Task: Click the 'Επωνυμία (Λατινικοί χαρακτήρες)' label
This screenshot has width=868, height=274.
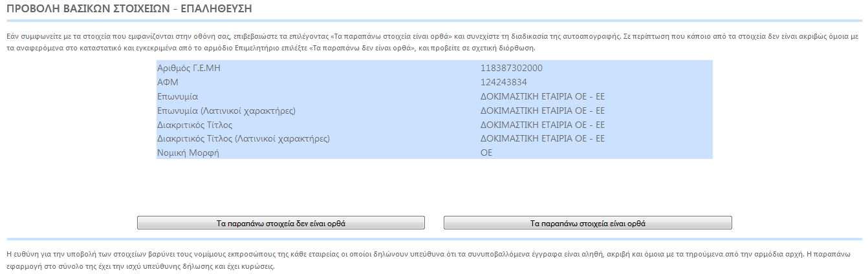Action: 226,111
